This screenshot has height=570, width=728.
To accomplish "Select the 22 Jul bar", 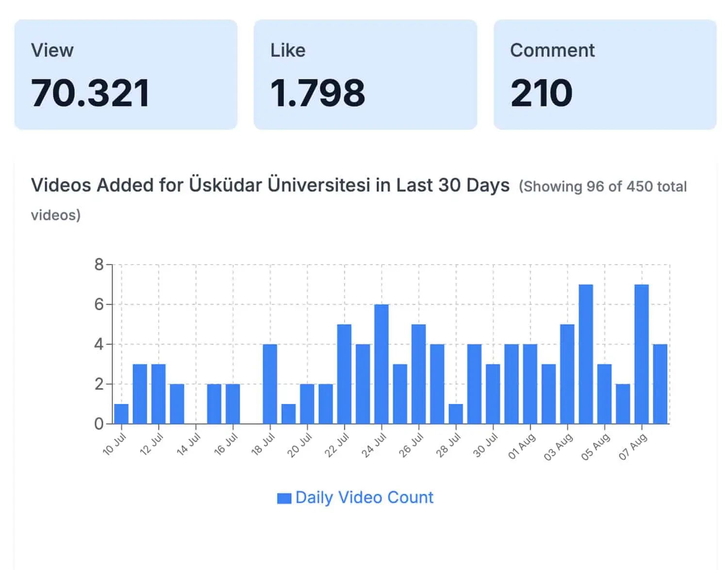I will [344, 374].
